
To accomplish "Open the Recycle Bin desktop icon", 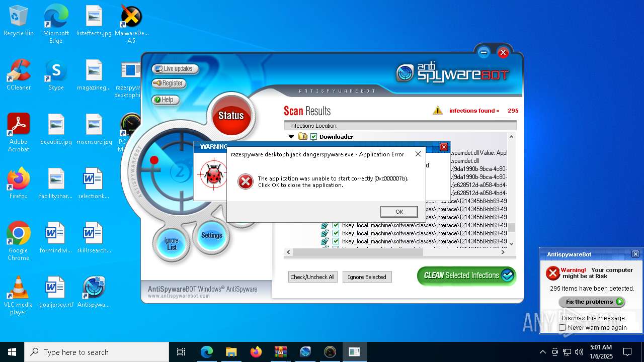I will point(19,21).
